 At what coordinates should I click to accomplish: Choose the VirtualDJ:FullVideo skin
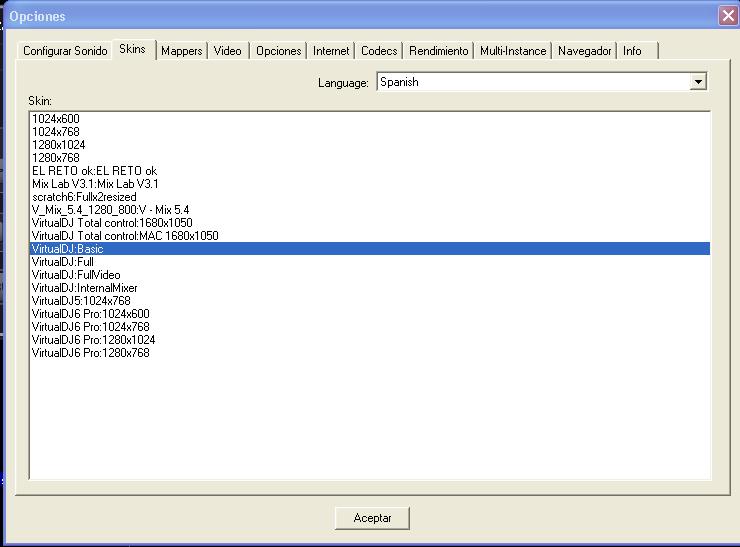coord(77,275)
